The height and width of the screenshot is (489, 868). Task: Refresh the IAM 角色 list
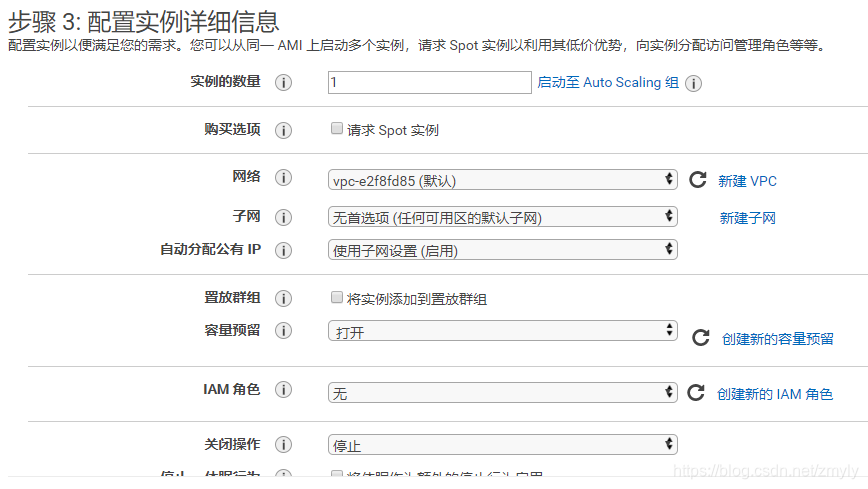click(x=696, y=393)
